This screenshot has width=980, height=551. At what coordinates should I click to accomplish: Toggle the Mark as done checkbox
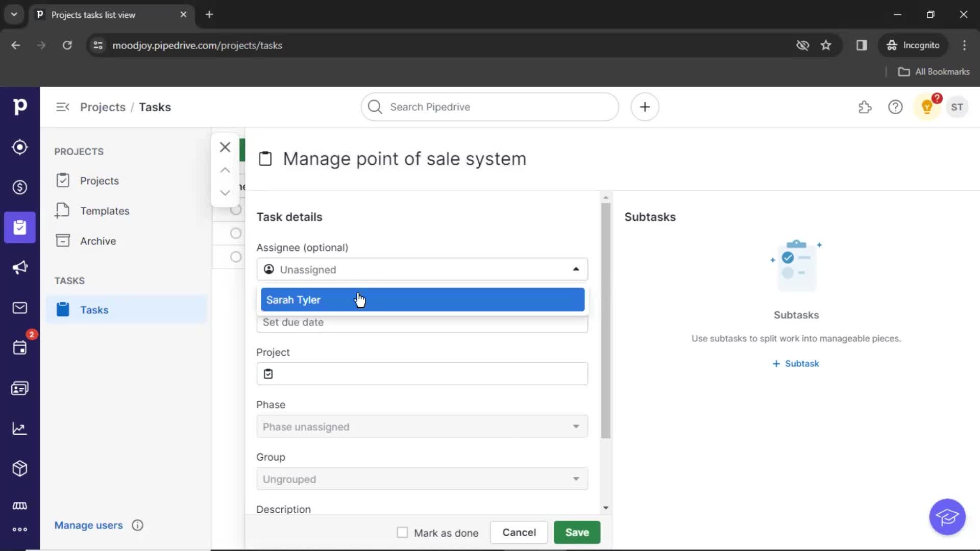[402, 532]
